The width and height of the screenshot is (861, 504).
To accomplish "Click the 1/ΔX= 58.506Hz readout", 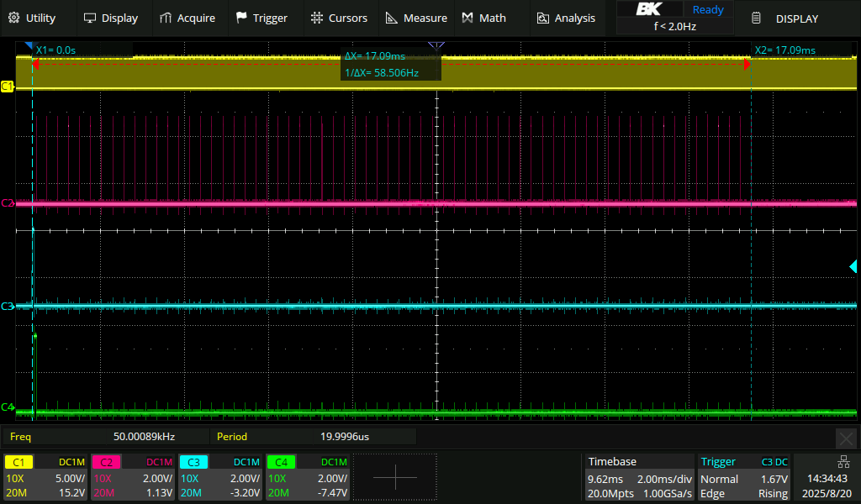I will 382,72.
